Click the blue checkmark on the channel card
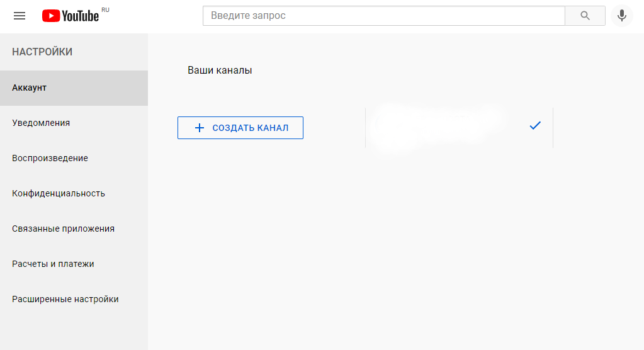The image size is (644, 350). (535, 126)
